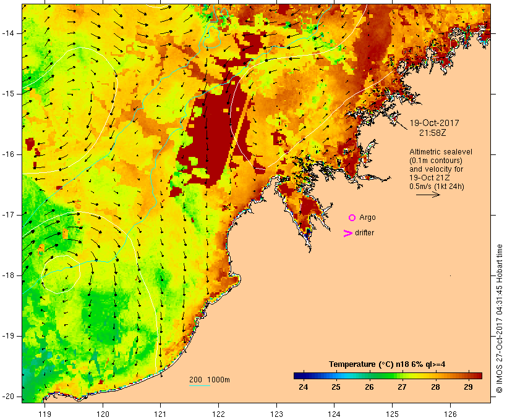Screen dimensions: 507x420
Task: Click colour bar tick label 27
Action: [x=402, y=387]
